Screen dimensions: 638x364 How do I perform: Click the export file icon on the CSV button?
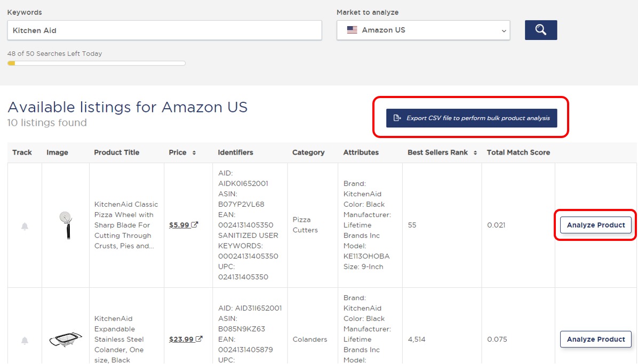[x=397, y=118]
